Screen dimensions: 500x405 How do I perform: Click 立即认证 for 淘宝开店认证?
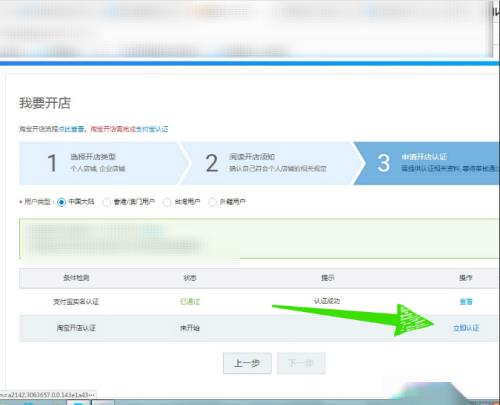point(466,328)
